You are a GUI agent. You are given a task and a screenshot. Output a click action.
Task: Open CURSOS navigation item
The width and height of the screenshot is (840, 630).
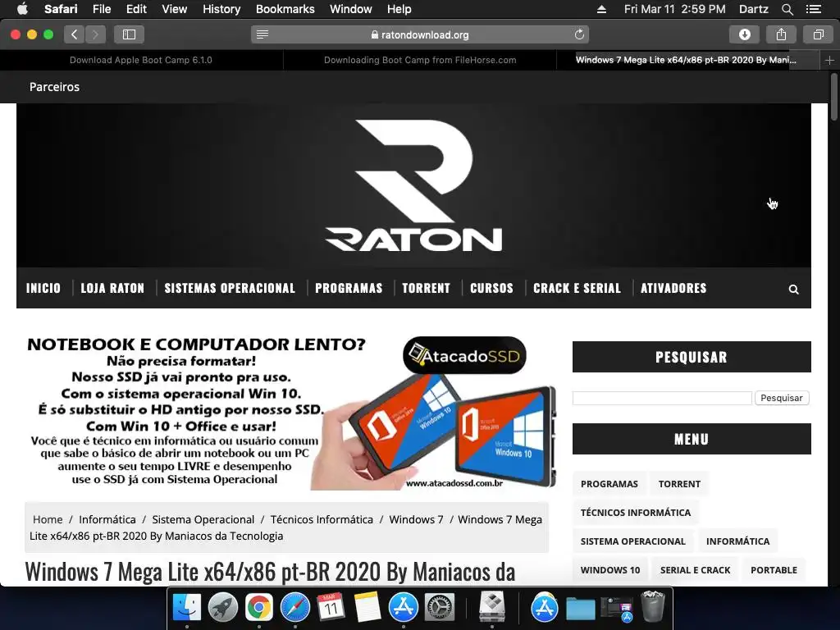(491, 288)
